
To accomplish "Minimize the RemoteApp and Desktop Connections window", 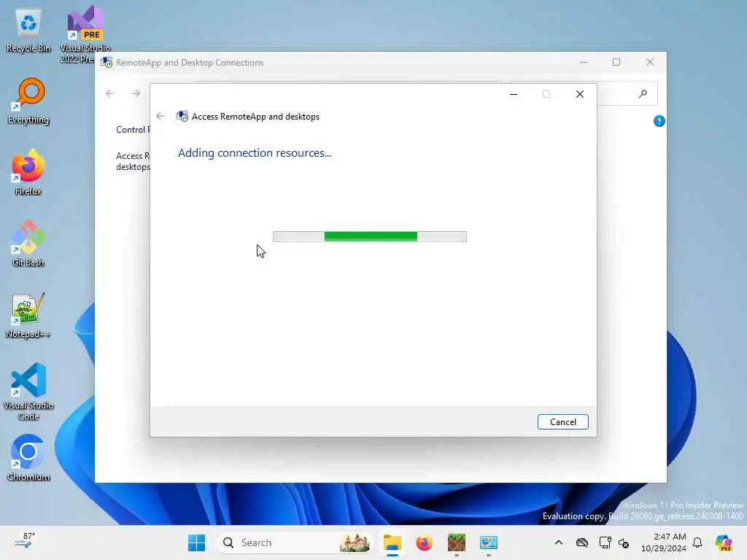I will tap(583, 62).
